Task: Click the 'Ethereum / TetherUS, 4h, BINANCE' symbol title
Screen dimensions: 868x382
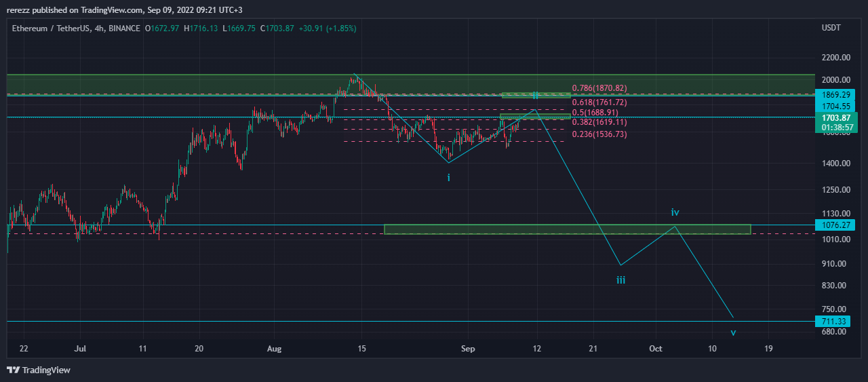Action: tap(76, 28)
